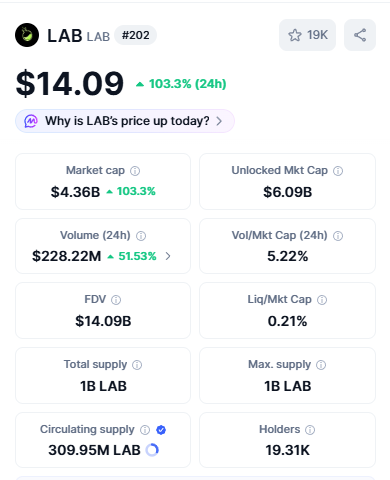Open "Why is LAB's price up today?"
The width and height of the screenshot is (390, 480).
(125, 121)
